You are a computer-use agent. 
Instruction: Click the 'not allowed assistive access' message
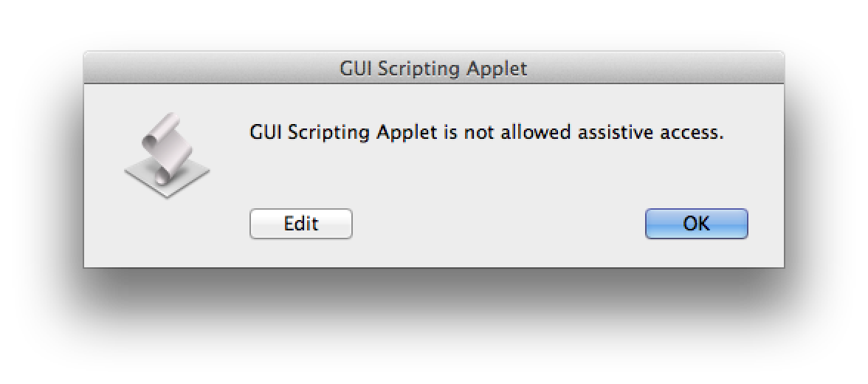click(487, 133)
